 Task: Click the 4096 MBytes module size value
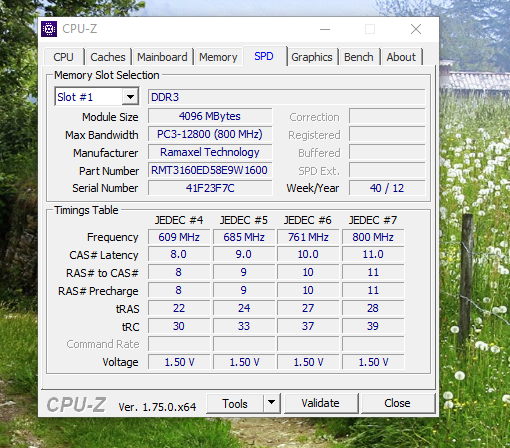coord(210,116)
